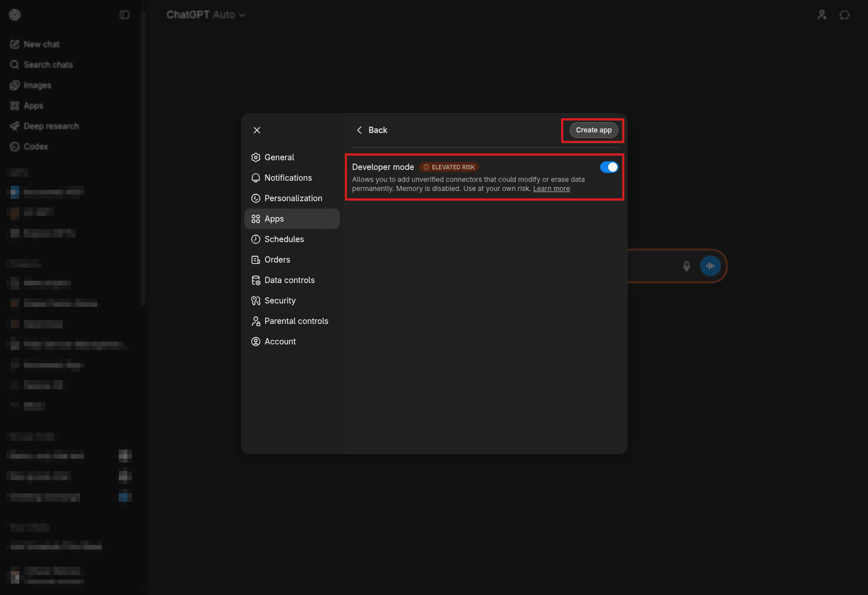This screenshot has height=595, width=868.
Task: Open Data controls settings
Action: point(289,280)
